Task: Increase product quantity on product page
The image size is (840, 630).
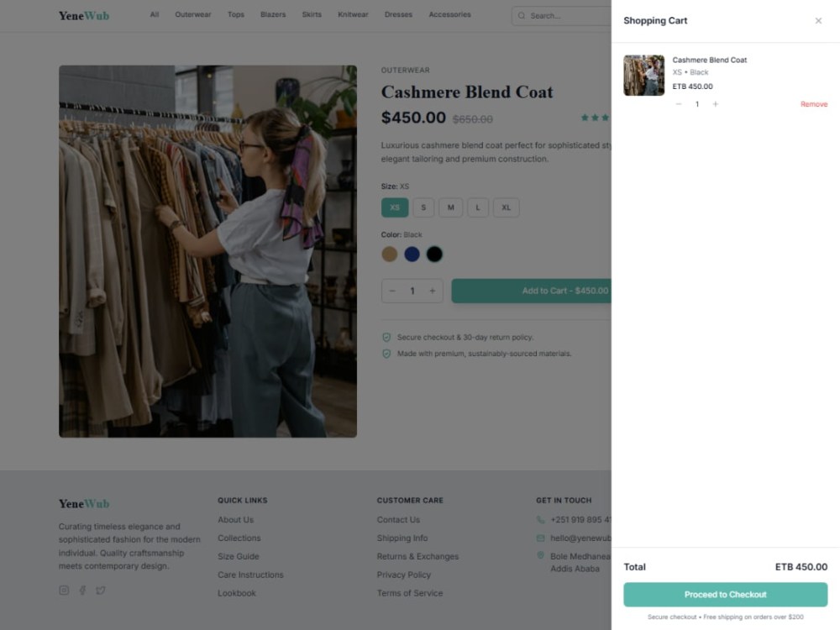Action: tap(433, 291)
